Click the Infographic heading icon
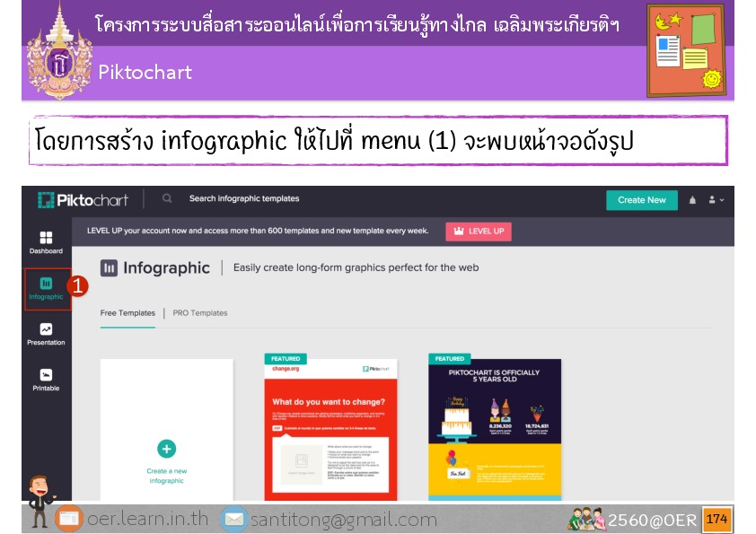The image size is (756, 534). pos(109,268)
